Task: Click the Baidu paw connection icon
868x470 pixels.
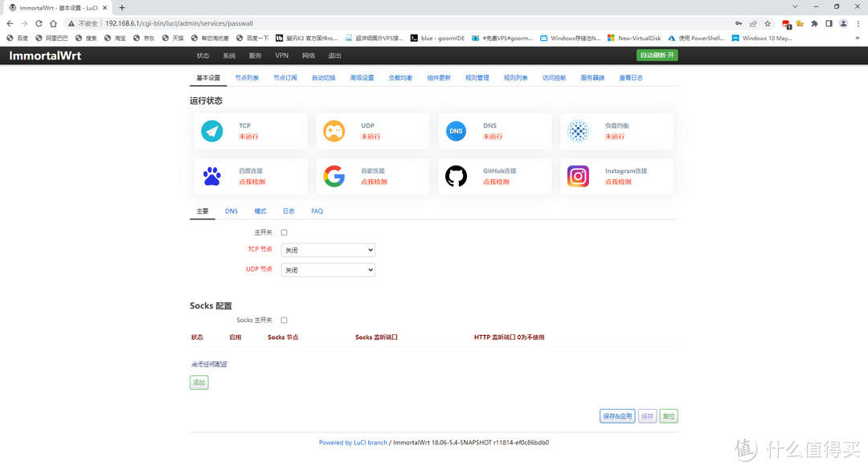Action: tap(212, 176)
